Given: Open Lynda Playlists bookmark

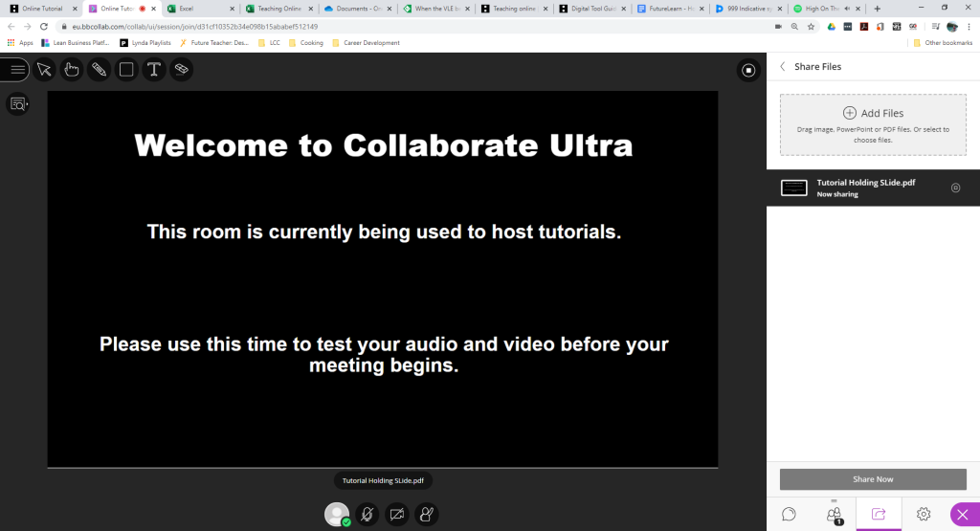Looking at the screenshot, I should tap(145, 43).
